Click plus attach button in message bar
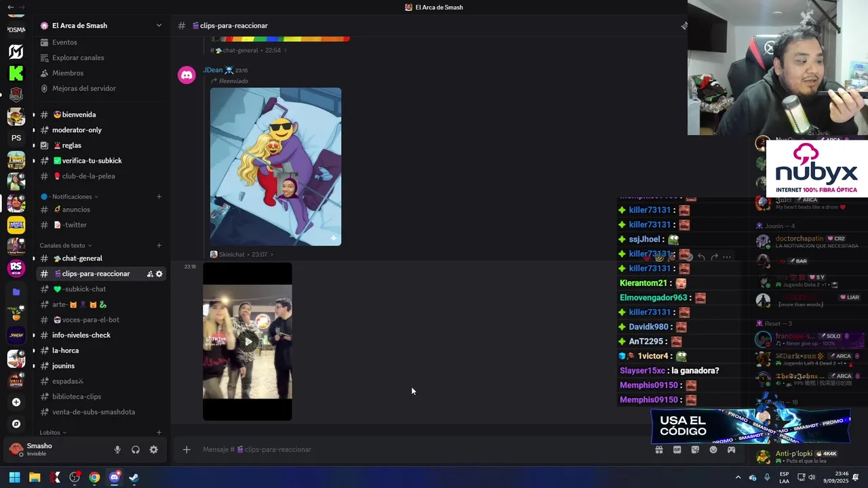 click(x=186, y=449)
